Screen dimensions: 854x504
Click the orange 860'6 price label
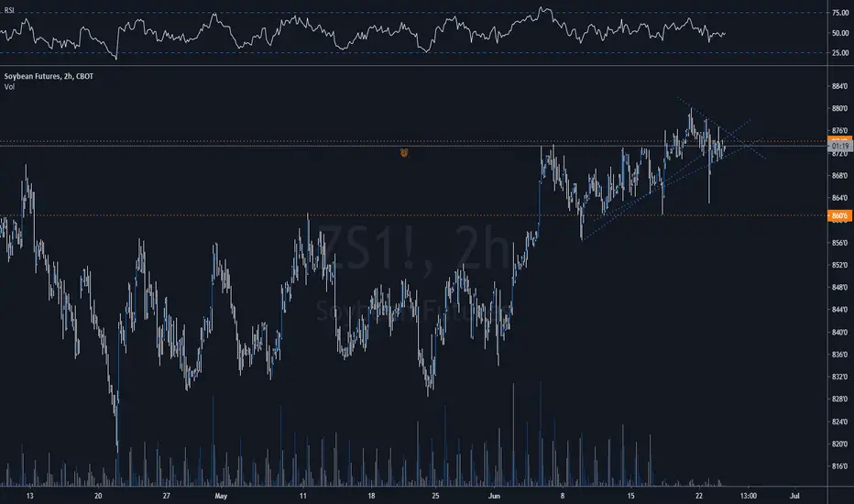[x=839, y=215]
